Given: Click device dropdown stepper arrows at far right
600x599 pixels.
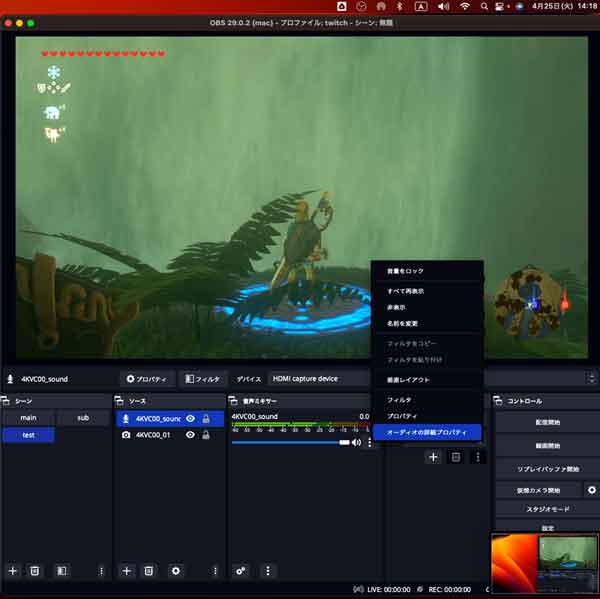Looking at the screenshot, I should click(592, 378).
